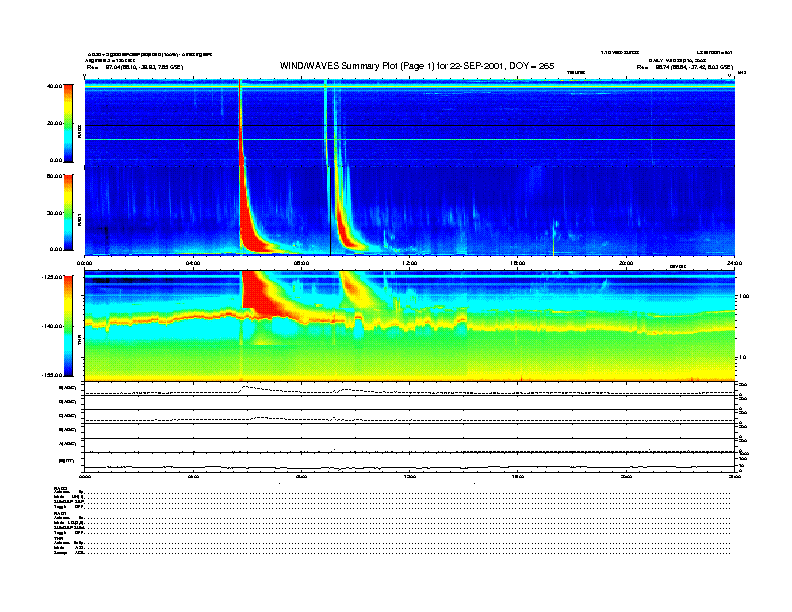Click the 40.00 label on RAD2 scale
The width and height of the screenshot is (792, 612).
coord(54,86)
